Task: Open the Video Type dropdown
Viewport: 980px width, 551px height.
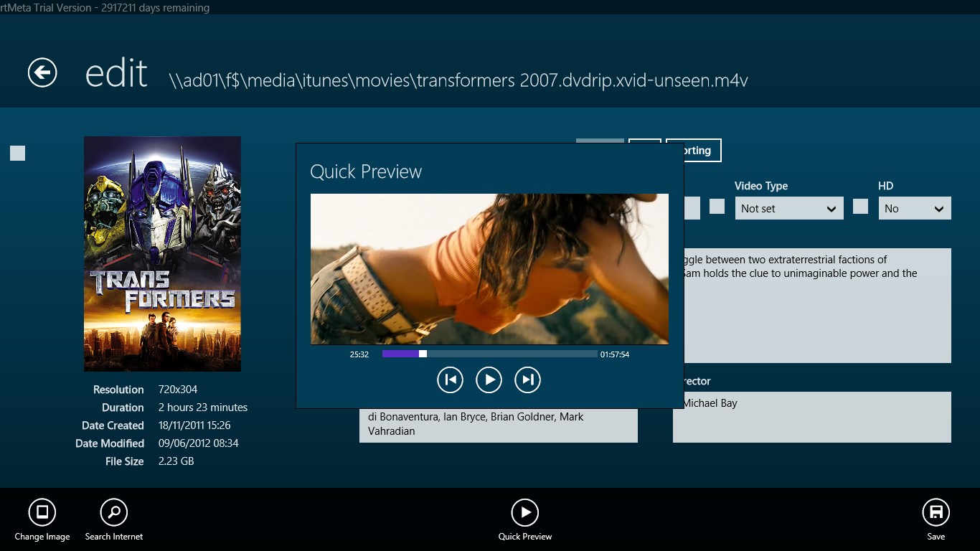Action: [x=789, y=208]
